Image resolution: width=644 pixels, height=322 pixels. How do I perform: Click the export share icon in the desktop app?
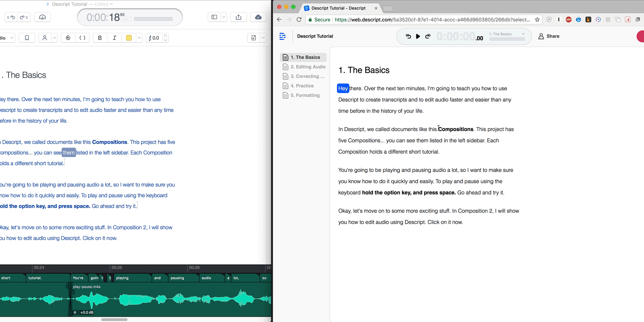pos(239,17)
